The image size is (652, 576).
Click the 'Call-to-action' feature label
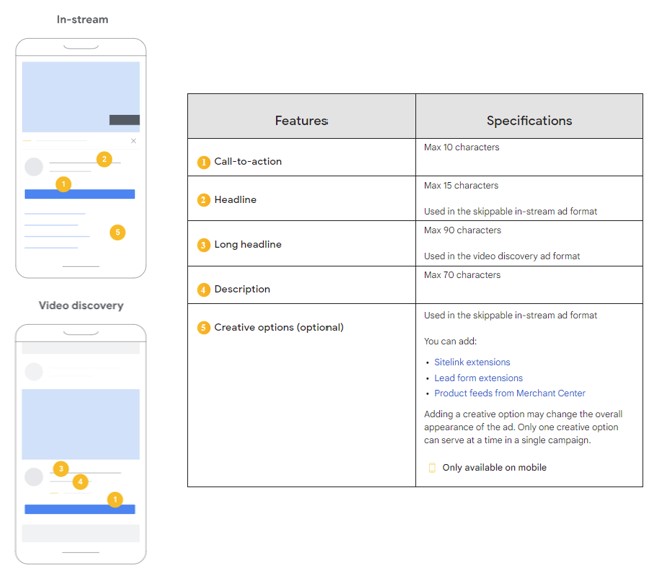(x=248, y=161)
